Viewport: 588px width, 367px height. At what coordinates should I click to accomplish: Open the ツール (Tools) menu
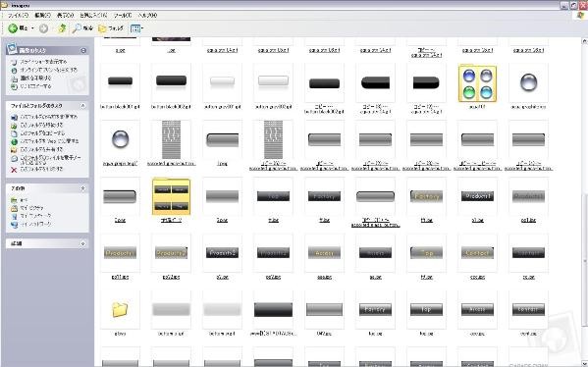(123, 16)
